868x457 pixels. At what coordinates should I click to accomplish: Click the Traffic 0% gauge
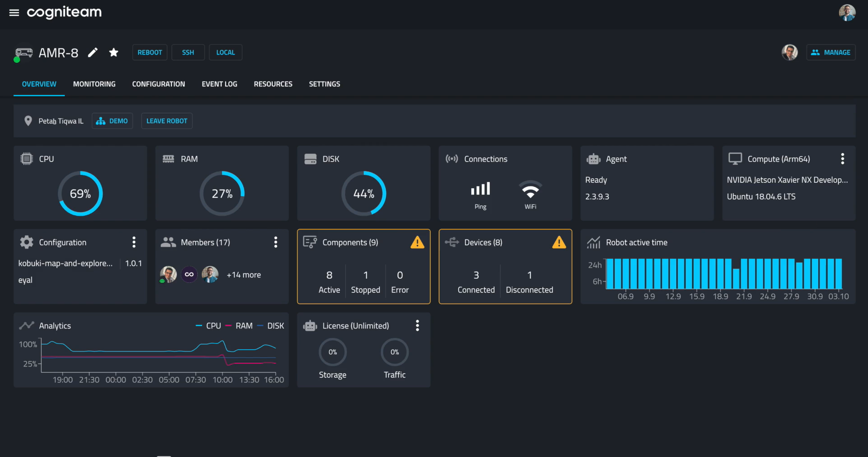tap(394, 352)
